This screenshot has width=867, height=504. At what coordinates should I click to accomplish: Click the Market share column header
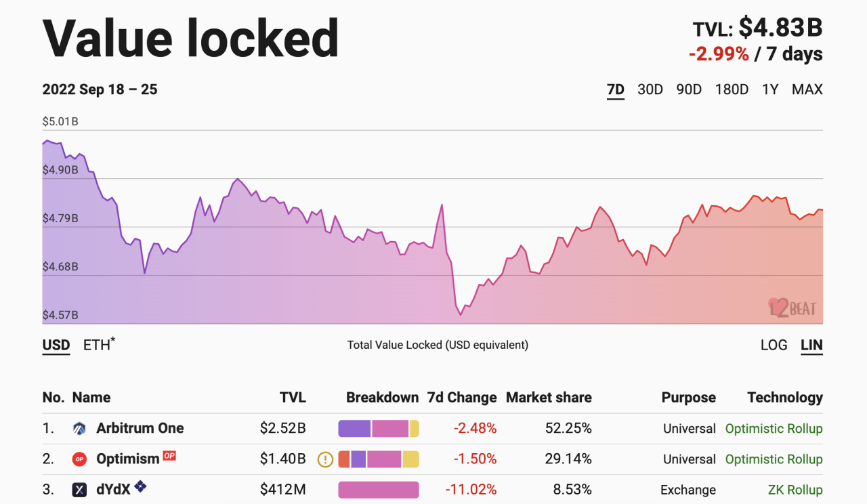tap(549, 398)
